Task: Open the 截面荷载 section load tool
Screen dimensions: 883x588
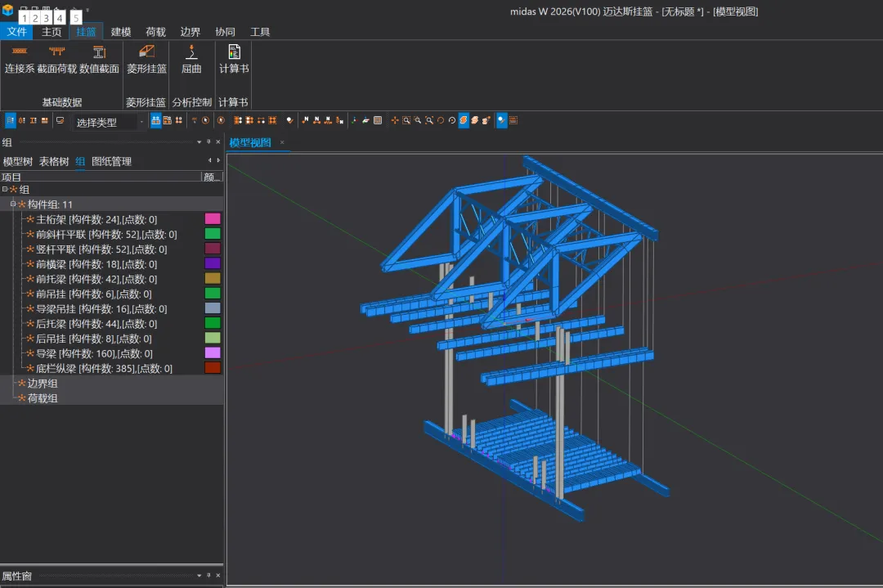Action: pyautogui.click(x=57, y=60)
